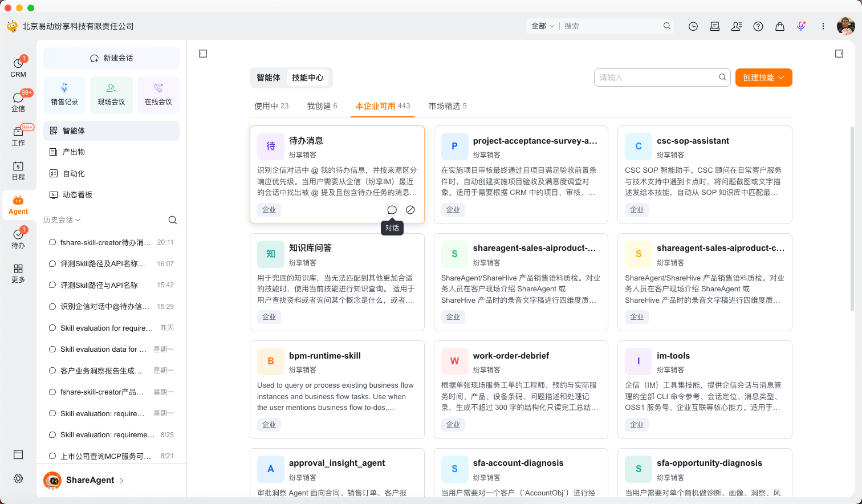Open history chat 上市公司查询MCP服务
862x504 pixels.
111,456
